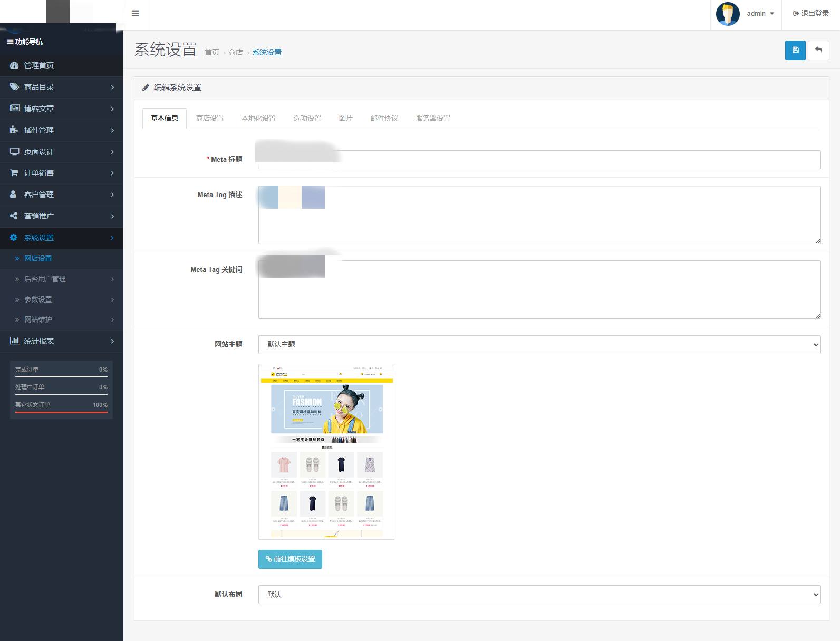Click the share icon for 营销推广
The height and width of the screenshot is (641, 840).
coord(14,216)
